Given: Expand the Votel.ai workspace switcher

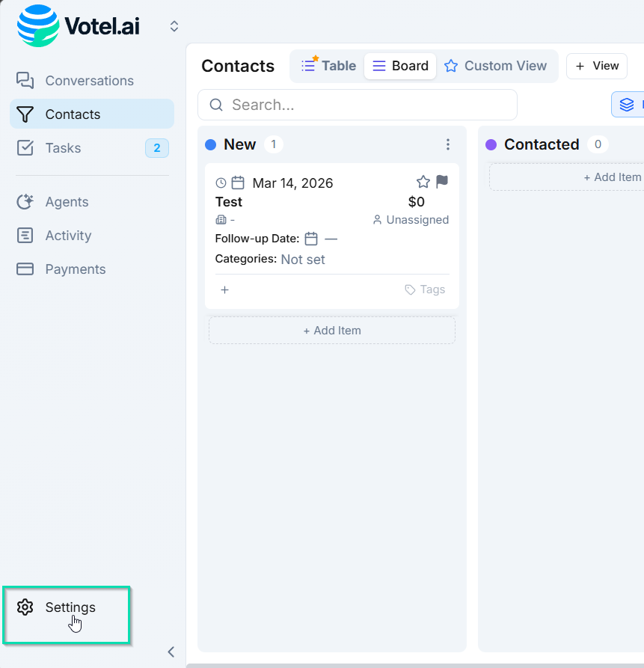Looking at the screenshot, I should tap(174, 27).
